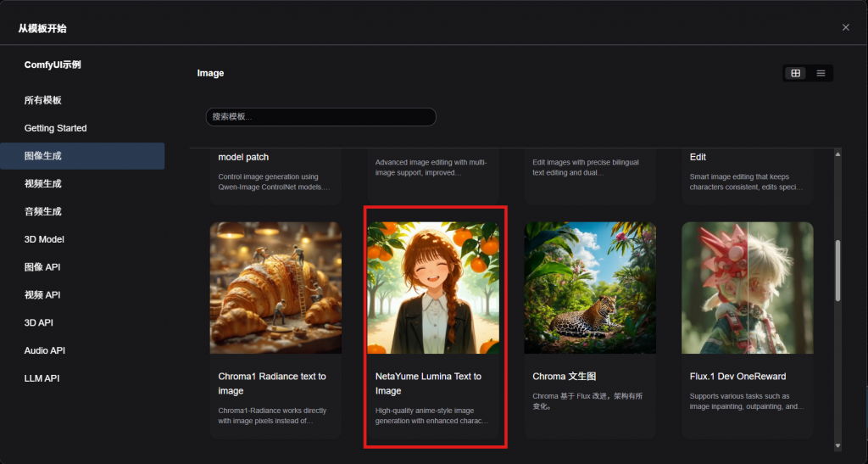Image resolution: width=868 pixels, height=464 pixels.
Task: Open Chroma1 Radiance croissant thumbnail
Action: pos(275,288)
